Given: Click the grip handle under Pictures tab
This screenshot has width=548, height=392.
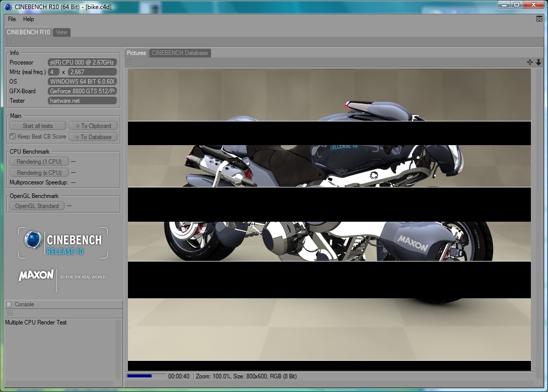Looking at the screenshot, I should pos(130,62).
